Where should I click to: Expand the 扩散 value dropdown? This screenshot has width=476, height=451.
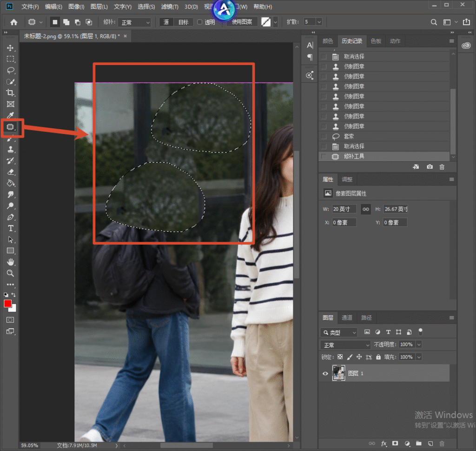[319, 22]
